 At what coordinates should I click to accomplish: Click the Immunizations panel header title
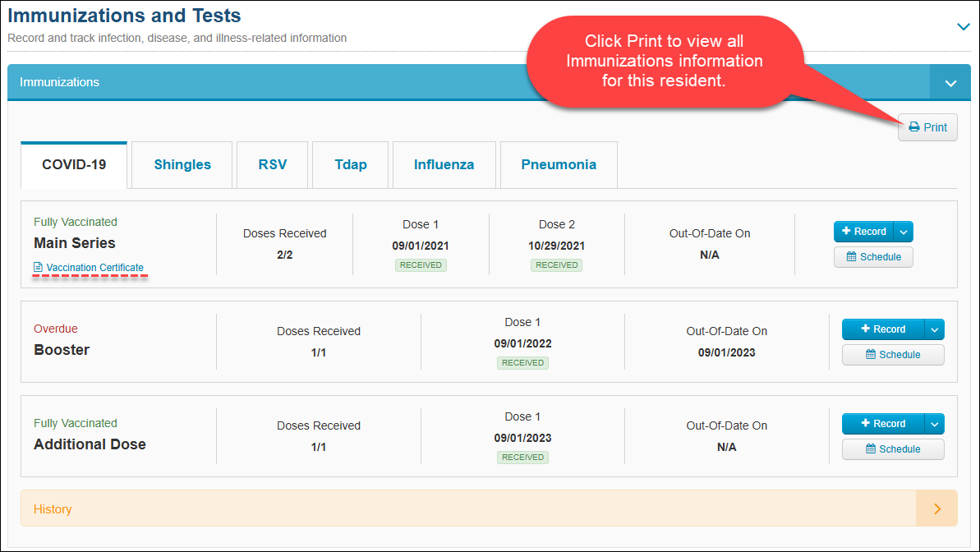(59, 82)
